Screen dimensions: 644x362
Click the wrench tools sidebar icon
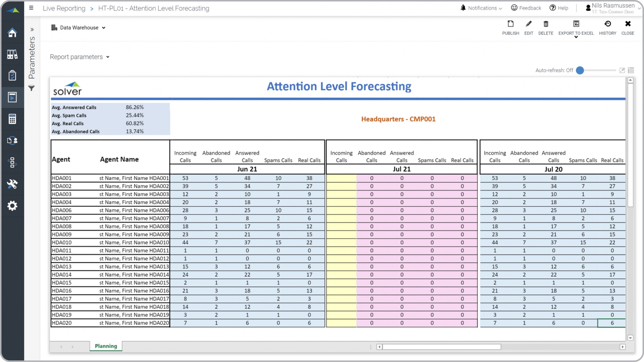pyautogui.click(x=12, y=184)
